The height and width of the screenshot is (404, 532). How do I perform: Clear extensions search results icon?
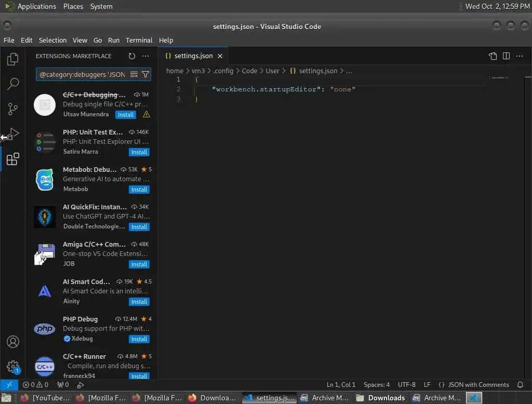pos(134,74)
